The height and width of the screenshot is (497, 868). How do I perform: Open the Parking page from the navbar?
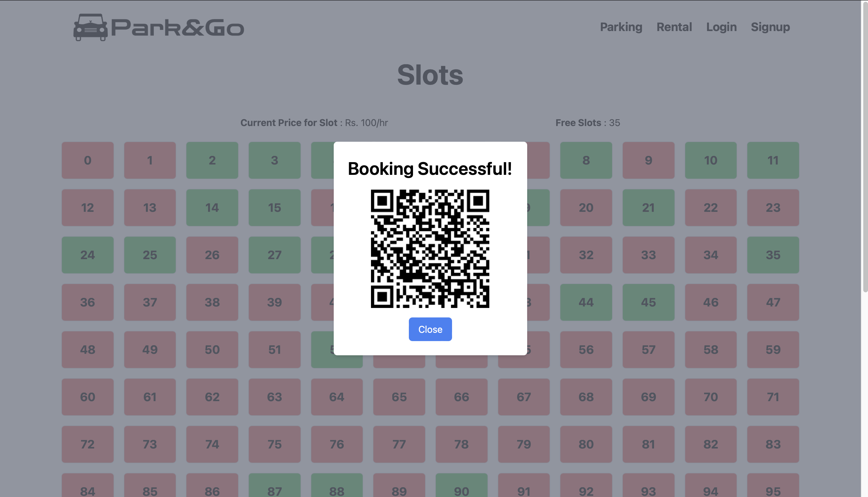pos(621,27)
